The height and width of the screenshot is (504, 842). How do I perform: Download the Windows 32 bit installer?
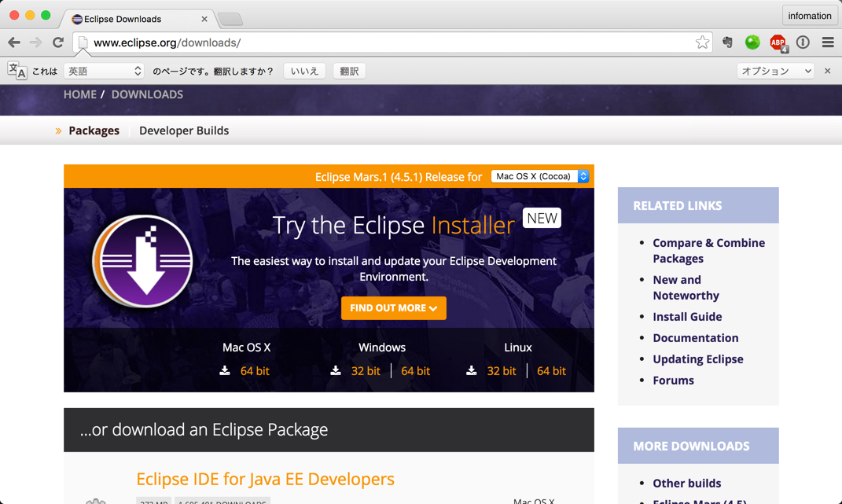366,371
